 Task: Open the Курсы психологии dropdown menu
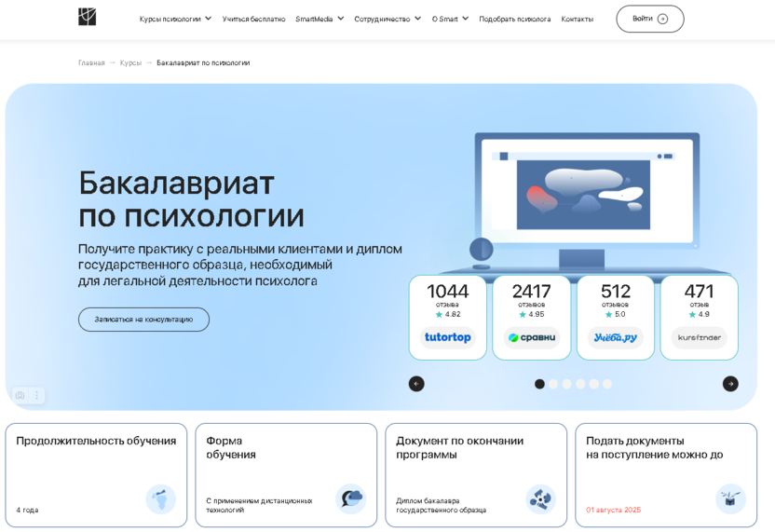(175, 19)
